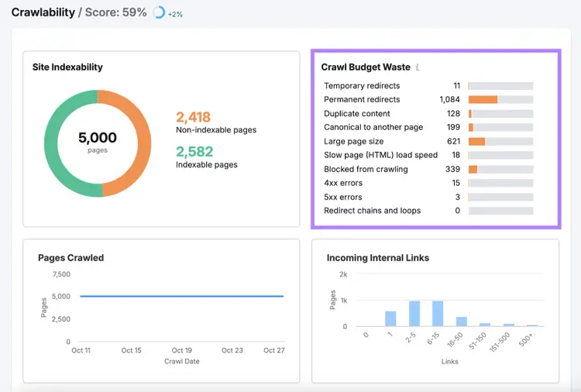Open the Permanent redirects row

(428, 100)
